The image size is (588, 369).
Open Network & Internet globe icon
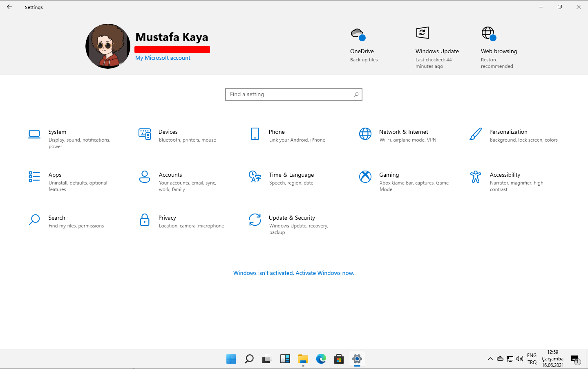365,134
